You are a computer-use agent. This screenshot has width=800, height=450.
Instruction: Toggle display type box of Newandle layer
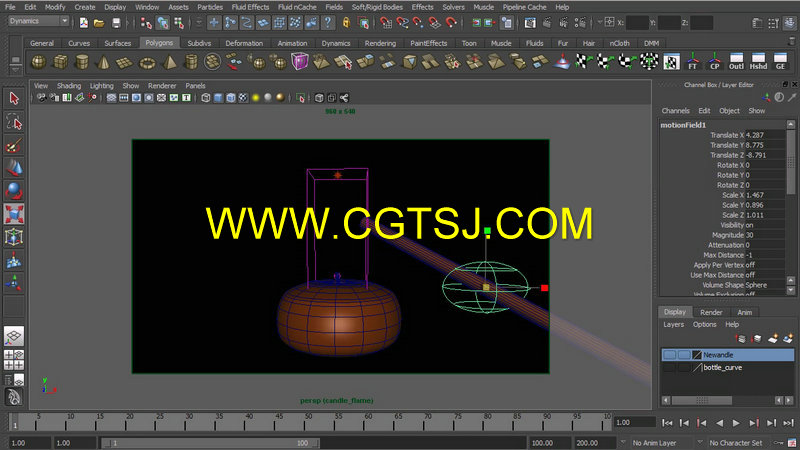coord(684,355)
